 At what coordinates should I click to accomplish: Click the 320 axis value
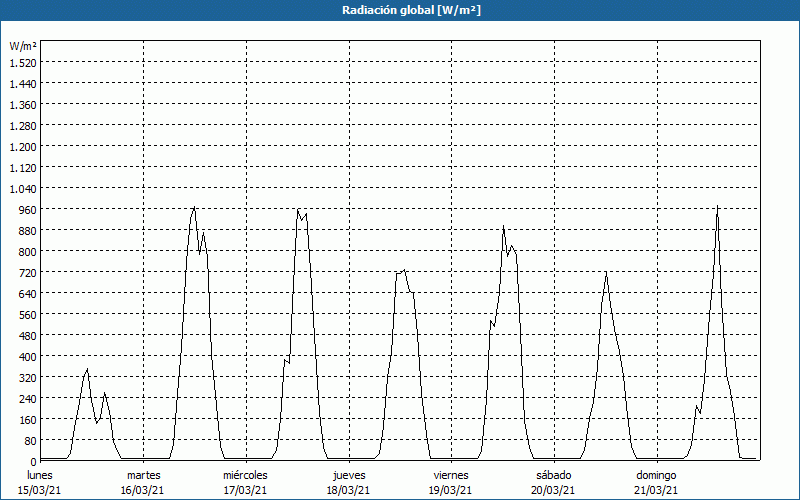pos(28,378)
